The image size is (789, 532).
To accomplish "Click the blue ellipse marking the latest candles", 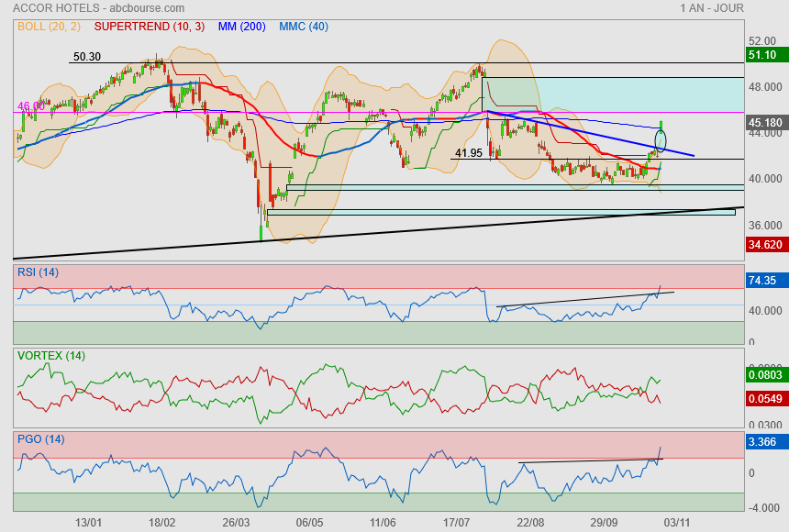I will 661,141.
